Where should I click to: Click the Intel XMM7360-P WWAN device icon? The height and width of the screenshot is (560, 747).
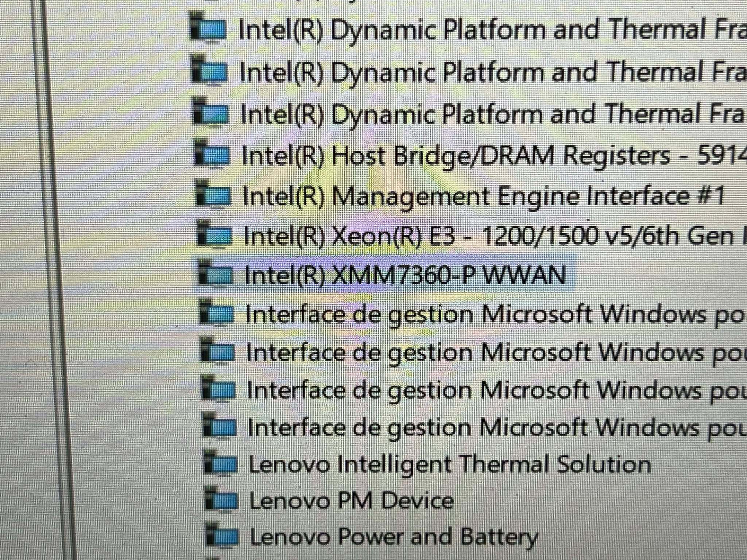[214, 273]
